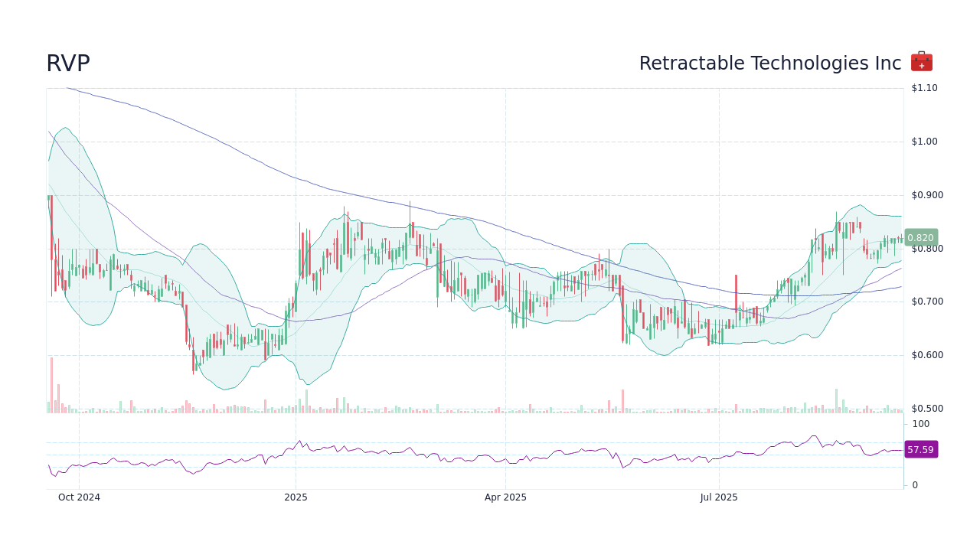Image resolution: width=980 pixels, height=551 pixels.
Task: Select the $0.500 price level label
Action: (x=923, y=408)
